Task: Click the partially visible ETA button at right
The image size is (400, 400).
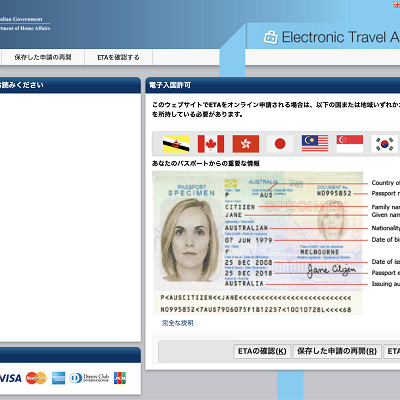Action: [x=392, y=351]
